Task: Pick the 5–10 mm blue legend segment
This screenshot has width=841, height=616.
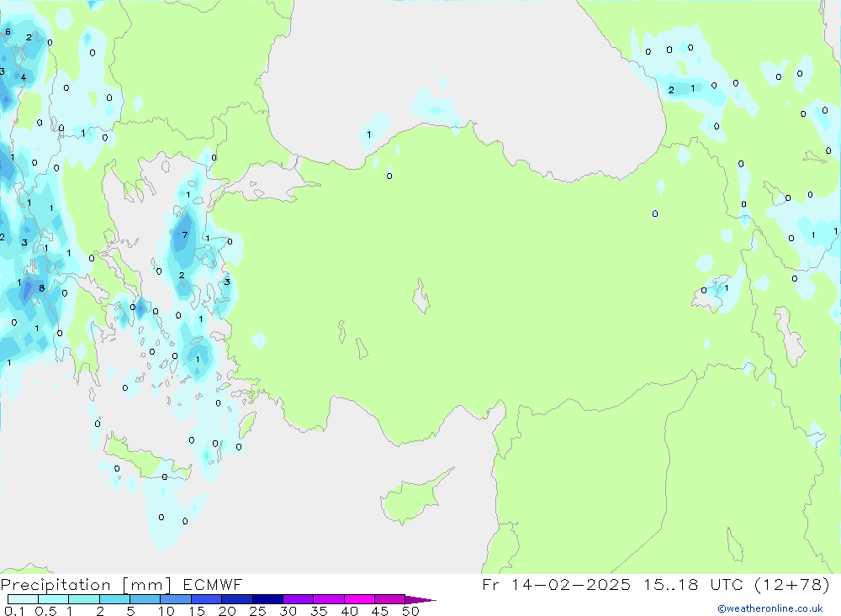Action: point(145,599)
